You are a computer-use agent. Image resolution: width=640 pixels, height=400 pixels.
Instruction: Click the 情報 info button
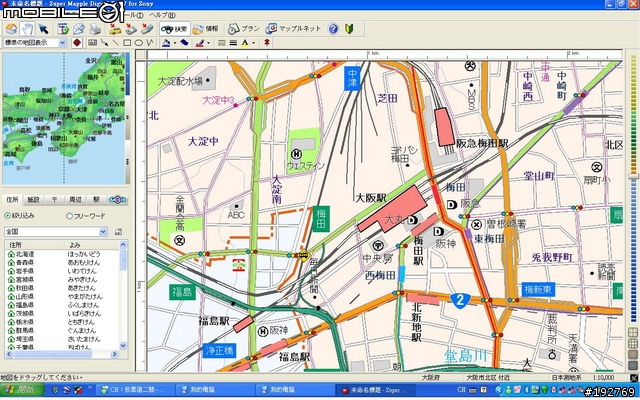click(x=205, y=29)
